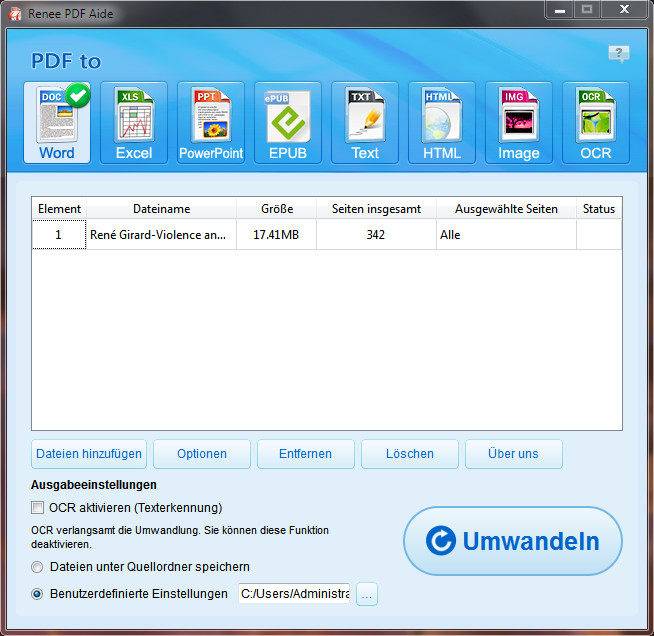Click the output path field C:/Users/Administra
Viewport: 654px width, 636px height.
tap(294, 593)
